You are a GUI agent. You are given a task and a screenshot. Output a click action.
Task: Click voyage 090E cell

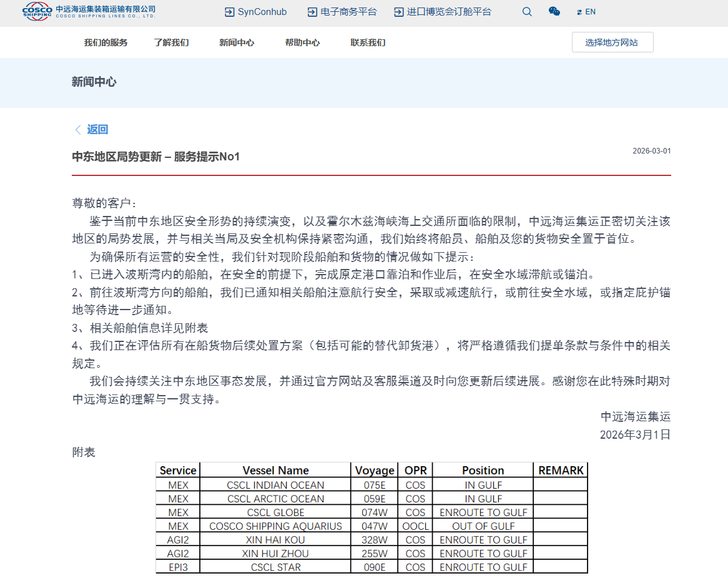(x=374, y=567)
